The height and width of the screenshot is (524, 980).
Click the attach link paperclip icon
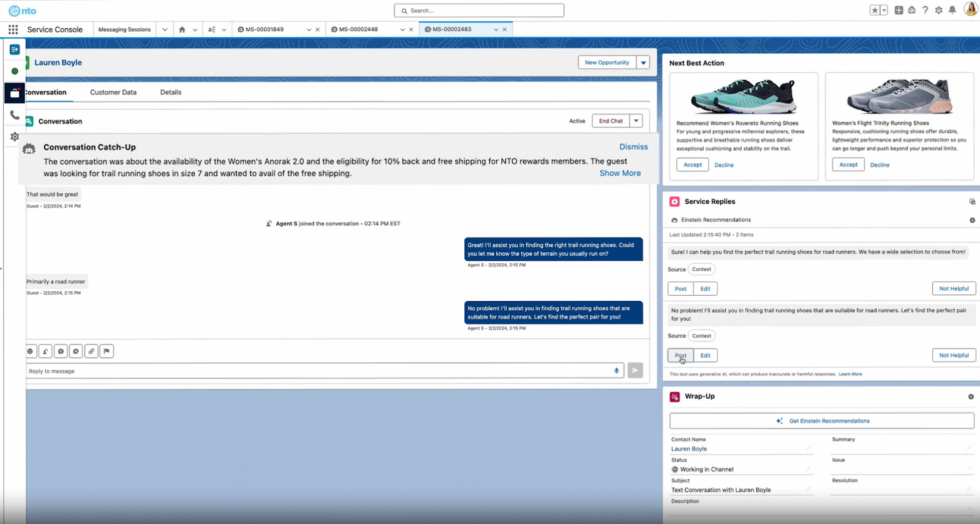(x=91, y=351)
